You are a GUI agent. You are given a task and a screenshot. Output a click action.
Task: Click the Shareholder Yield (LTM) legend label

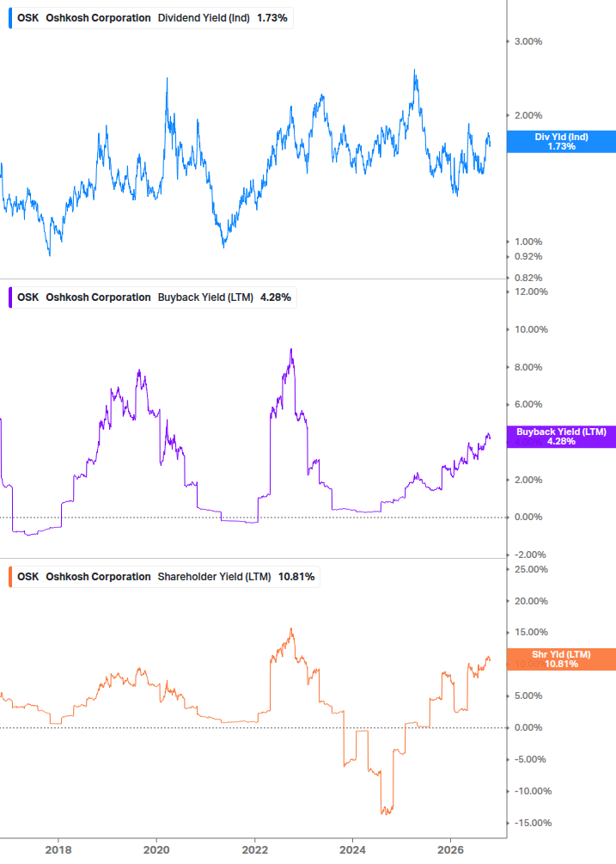pos(214,577)
